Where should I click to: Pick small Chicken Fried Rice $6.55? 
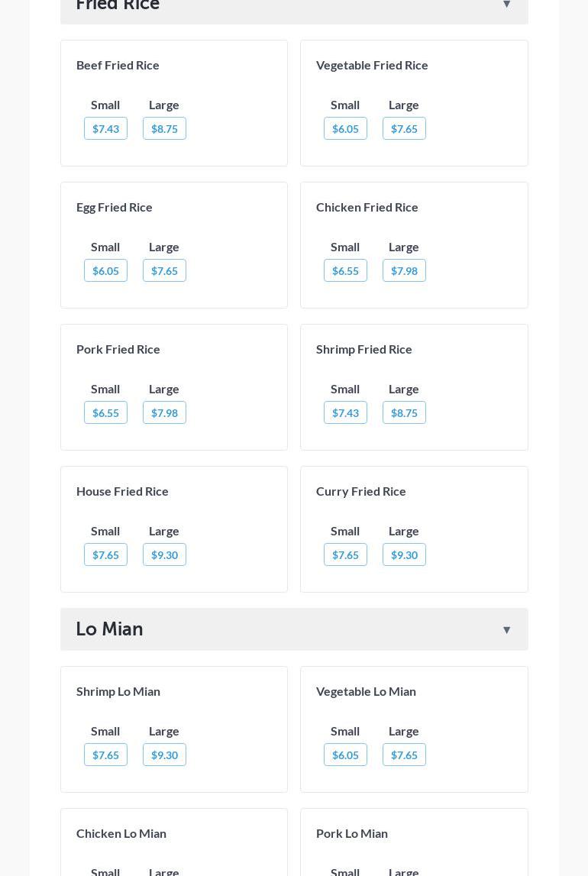(345, 270)
